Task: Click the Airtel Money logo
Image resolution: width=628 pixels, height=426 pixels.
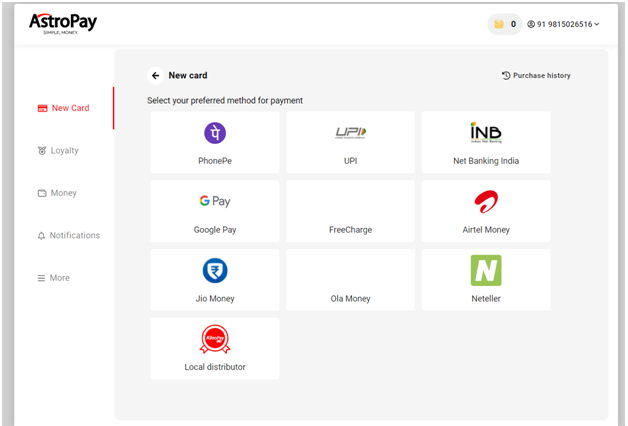Action: (486, 201)
